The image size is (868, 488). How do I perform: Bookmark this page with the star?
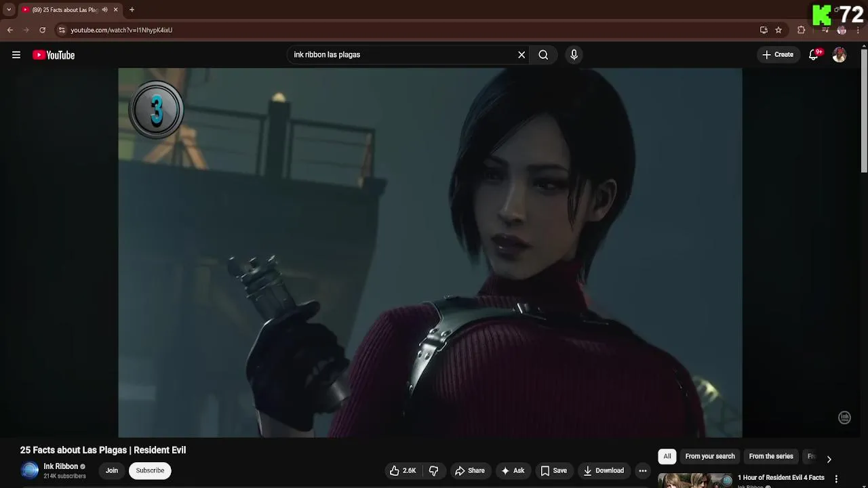click(778, 30)
